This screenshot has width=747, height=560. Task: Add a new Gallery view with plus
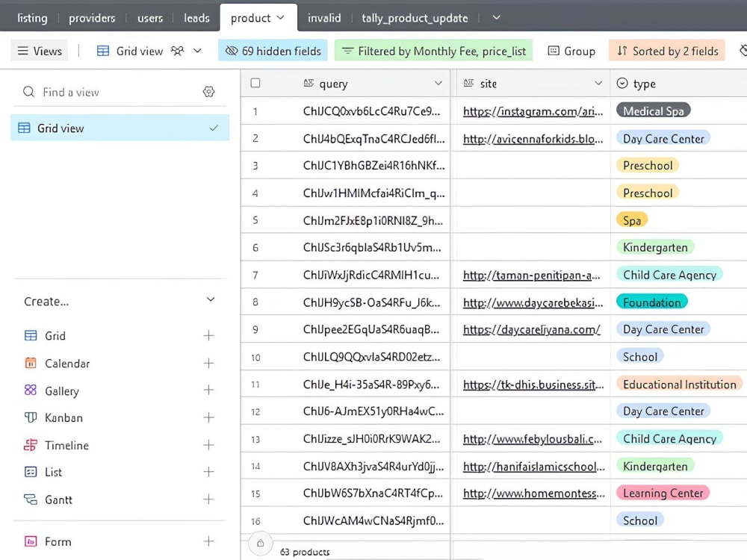(208, 391)
